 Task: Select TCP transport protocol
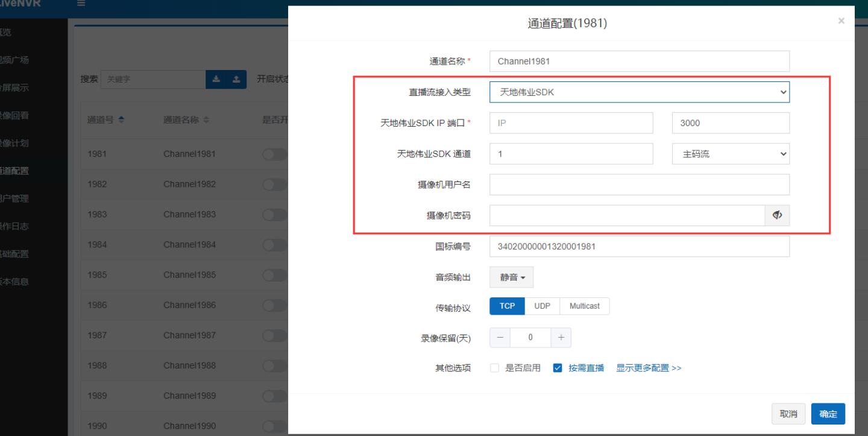tap(507, 306)
